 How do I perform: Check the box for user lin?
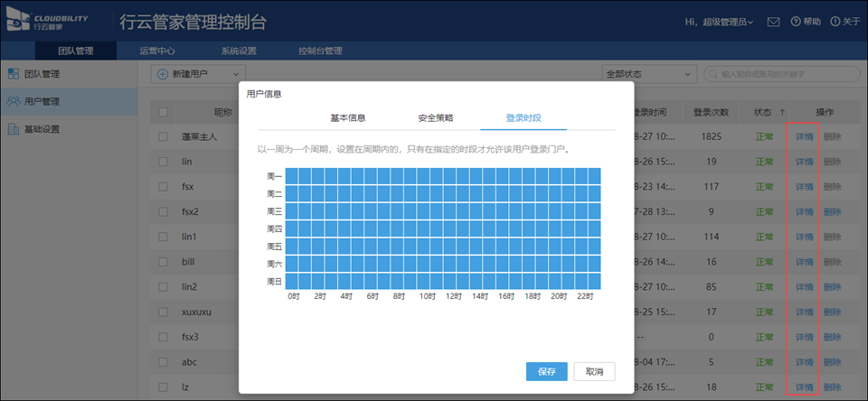tap(163, 162)
